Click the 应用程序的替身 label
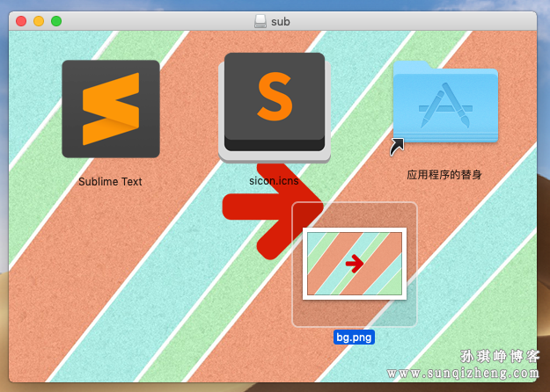Viewport: 550px width, 392px height. tap(444, 174)
